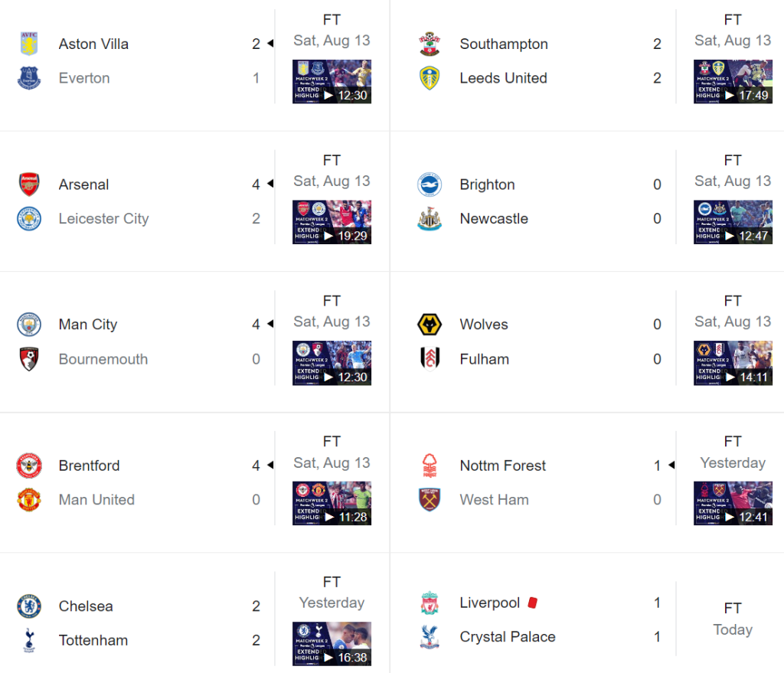
Task: Click the Everton club crest
Action: click(x=29, y=78)
